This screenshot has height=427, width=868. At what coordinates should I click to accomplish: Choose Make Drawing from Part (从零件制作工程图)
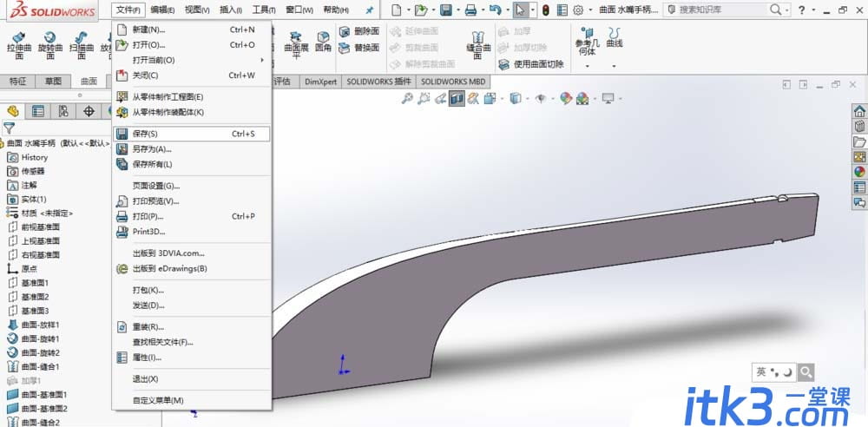click(192, 97)
